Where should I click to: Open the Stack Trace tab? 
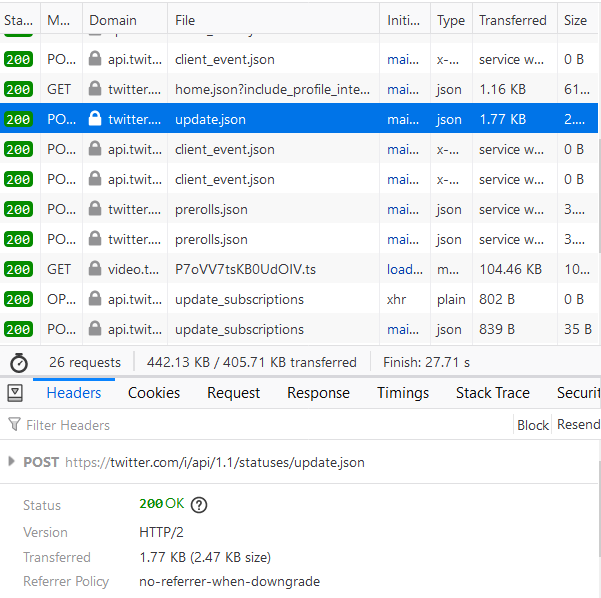pos(493,393)
